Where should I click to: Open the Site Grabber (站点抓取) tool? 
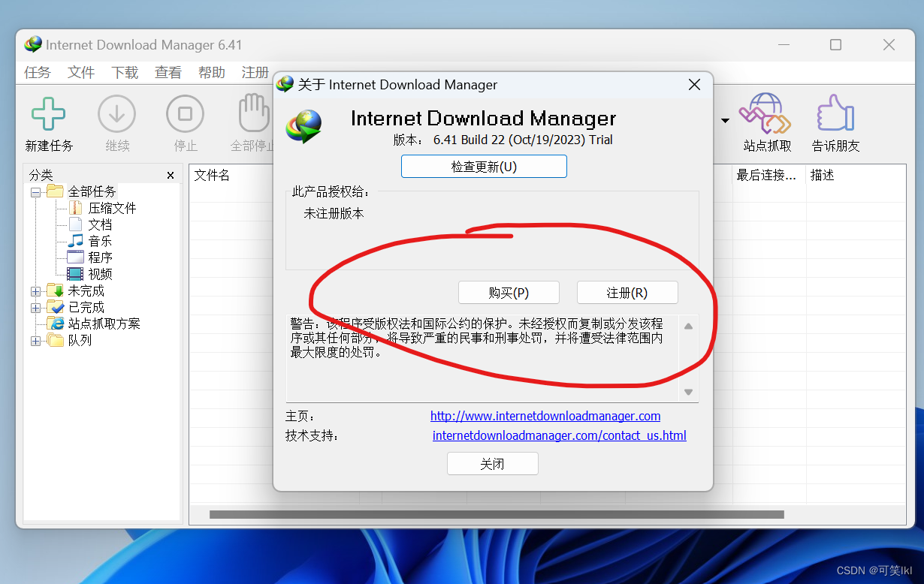pyautogui.click(x=765, y=114)
